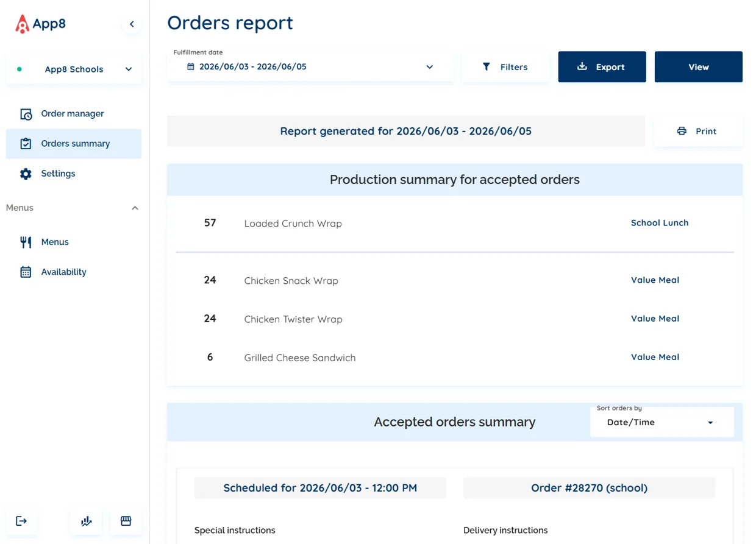The height and width of the screenshot is (544, 756).
Task: Expand the fulfillment date range dropdown arrow
Action: pyautogui.click(x=429, y=67)
